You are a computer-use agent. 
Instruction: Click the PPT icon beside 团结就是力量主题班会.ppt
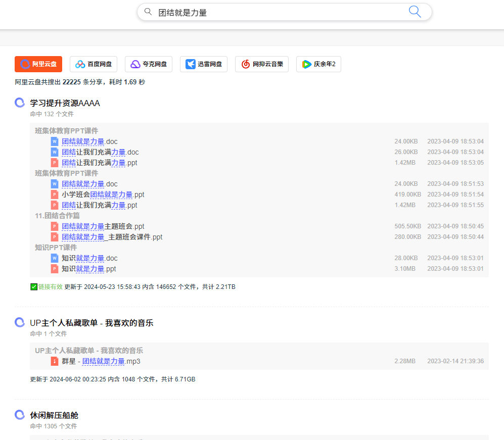[54, 226]
